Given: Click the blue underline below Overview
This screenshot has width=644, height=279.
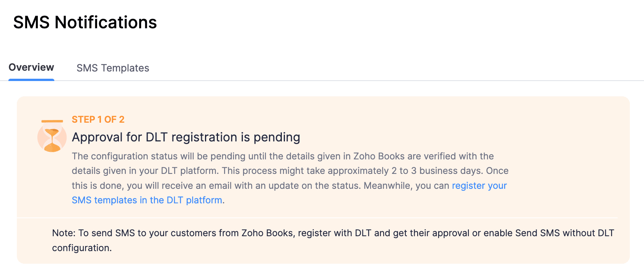Looking at the screenshot, I should coord(32,79).
